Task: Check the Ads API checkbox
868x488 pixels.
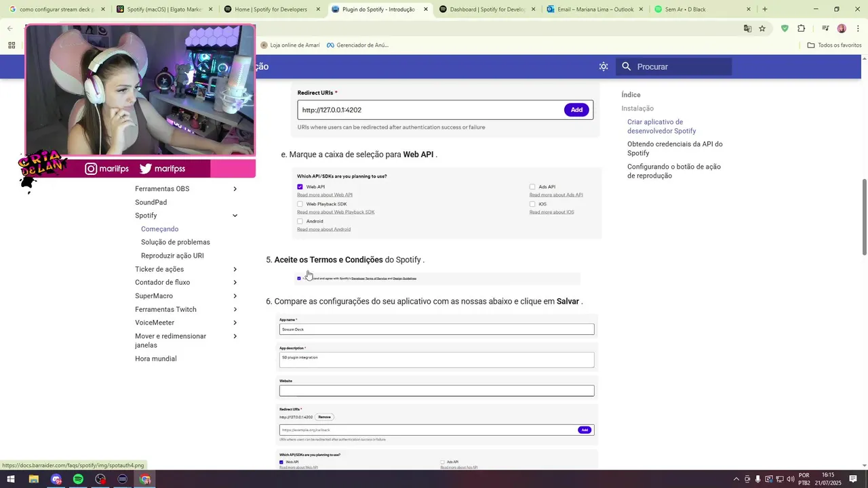Action: 532,186
